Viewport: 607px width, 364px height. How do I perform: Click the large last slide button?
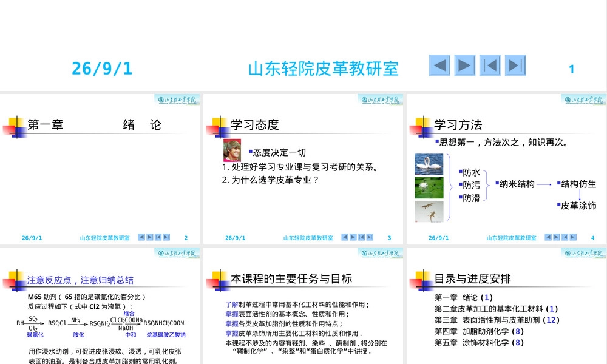tap(515, 66)
